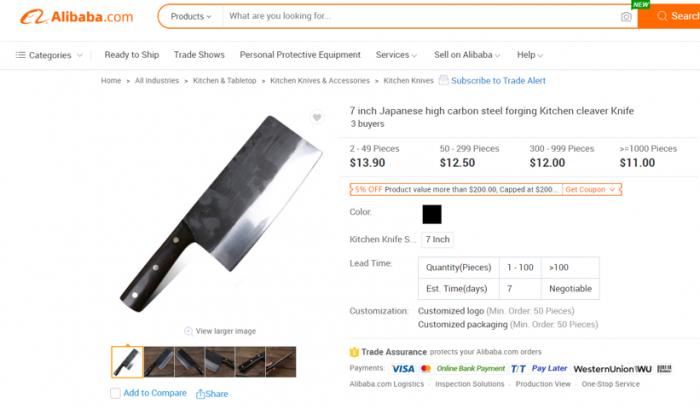Click the View larger image magnifier

pos(189,331)
